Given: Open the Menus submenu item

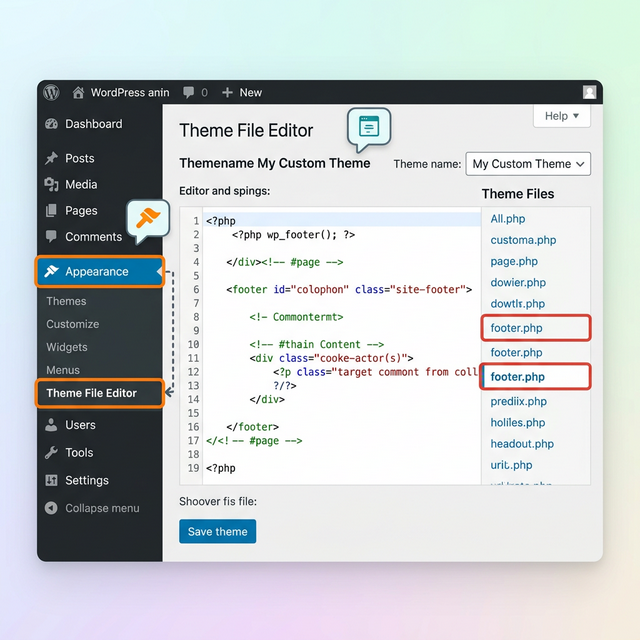Looking at the screenshot, I should [63, 370].
